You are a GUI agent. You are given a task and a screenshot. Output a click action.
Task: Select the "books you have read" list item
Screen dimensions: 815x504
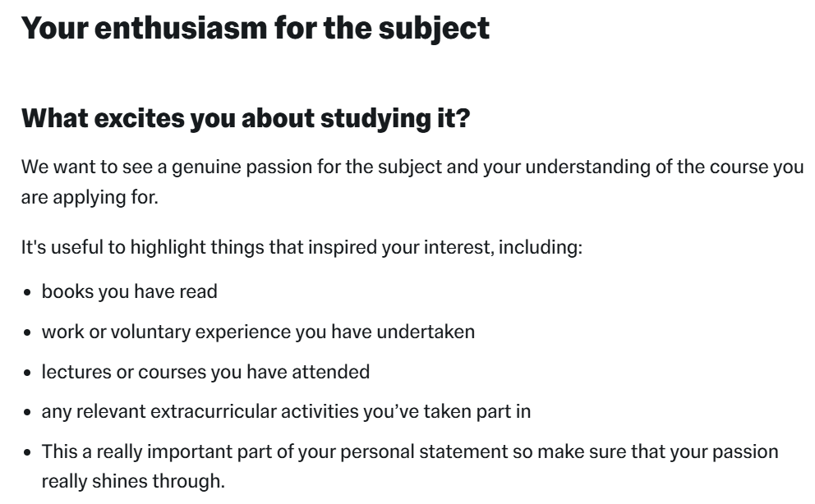pos(130,291)
